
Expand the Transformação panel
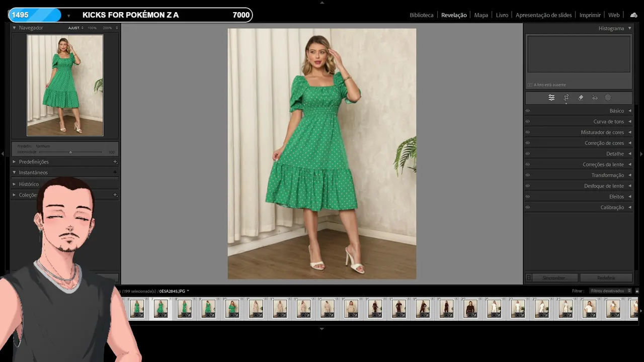click(x=629, y=175)
